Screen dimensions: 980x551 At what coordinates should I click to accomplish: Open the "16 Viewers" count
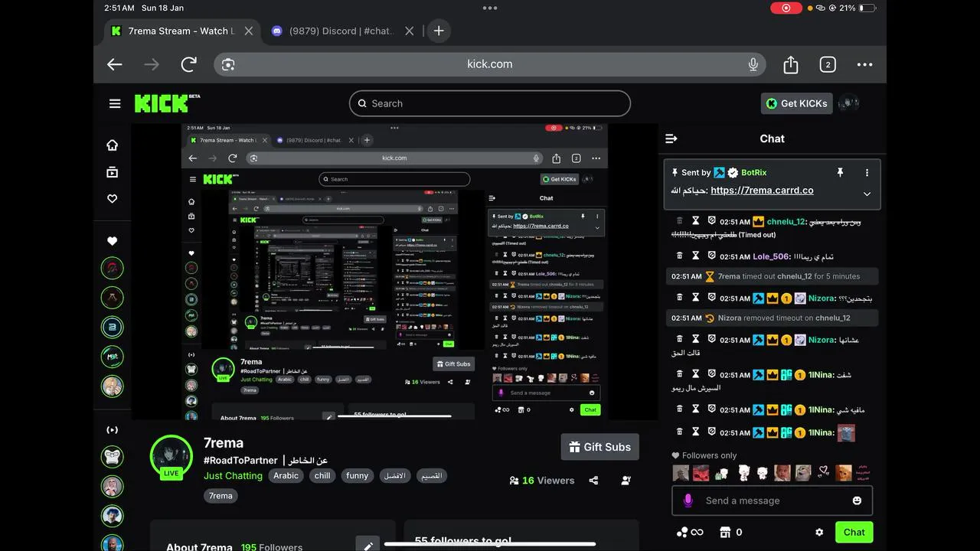[x=542, y=481]
